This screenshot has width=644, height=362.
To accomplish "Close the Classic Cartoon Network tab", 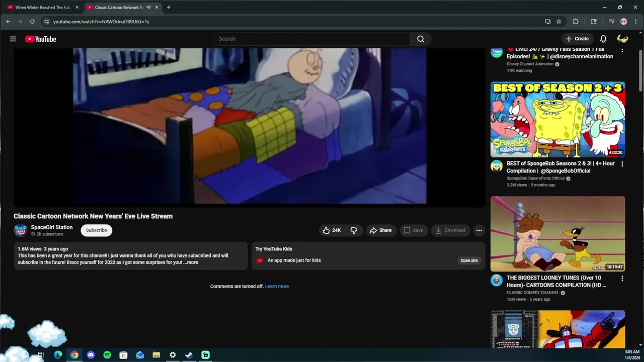I will tap(156, 8).
